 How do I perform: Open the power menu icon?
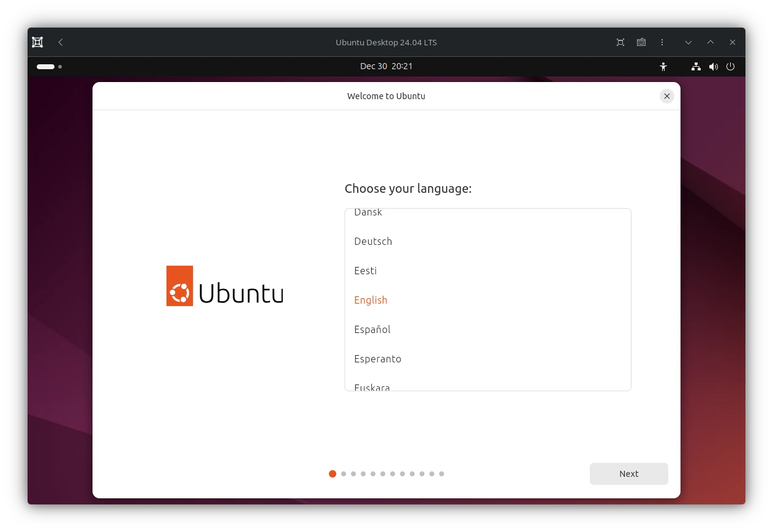tap(730, 67)
